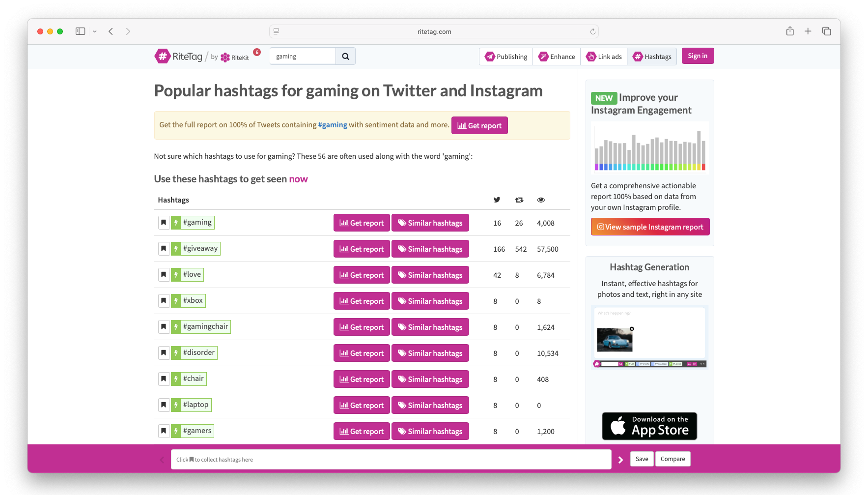Click Get report in the yellow banner
Viewport: 868px width, 495px height.
[479, 125]
